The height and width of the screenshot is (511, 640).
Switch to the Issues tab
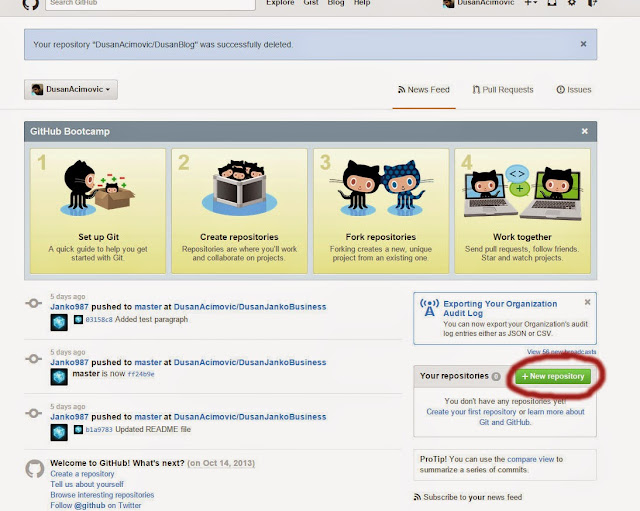point(573,90)
